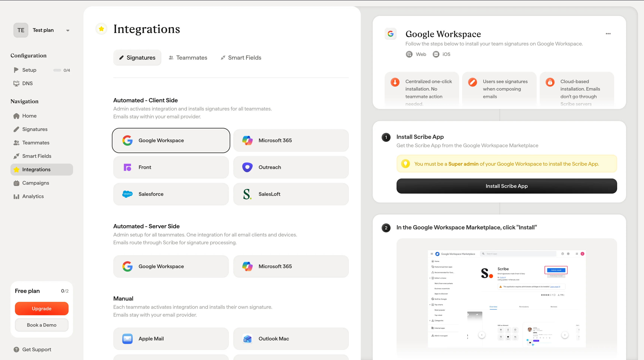Viewport: 644px width, 360px height.
Task: Click the Google logo in the Google Workspace panel header
Action: coord(391,34)
